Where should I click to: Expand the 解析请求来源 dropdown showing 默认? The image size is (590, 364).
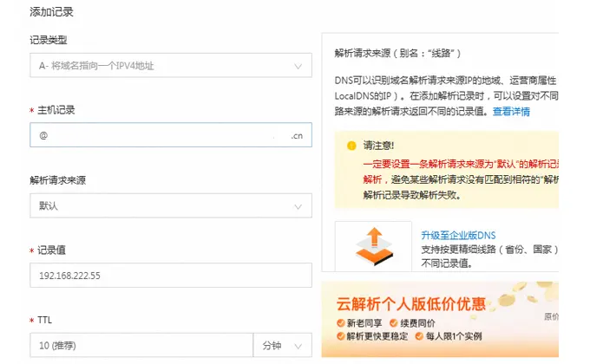[x=170, y=206]
